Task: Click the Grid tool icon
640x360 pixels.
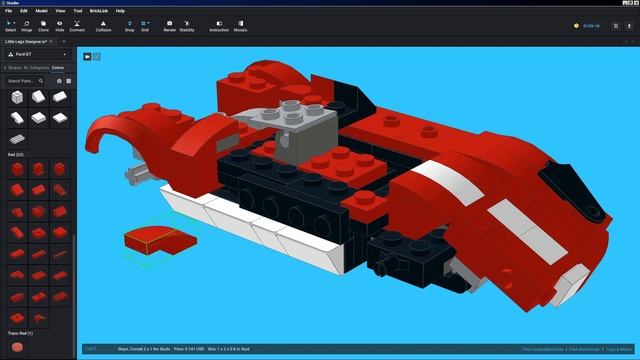Action: pos(143,24)
